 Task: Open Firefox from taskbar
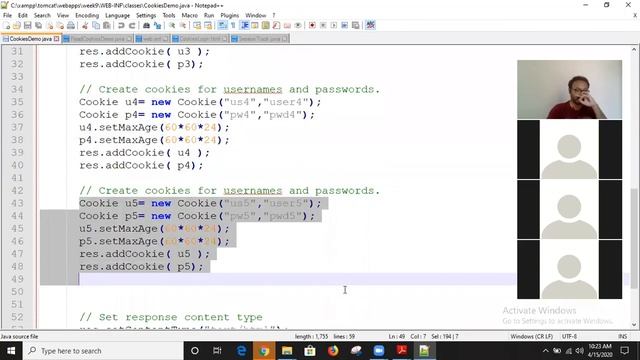(333, 351)
